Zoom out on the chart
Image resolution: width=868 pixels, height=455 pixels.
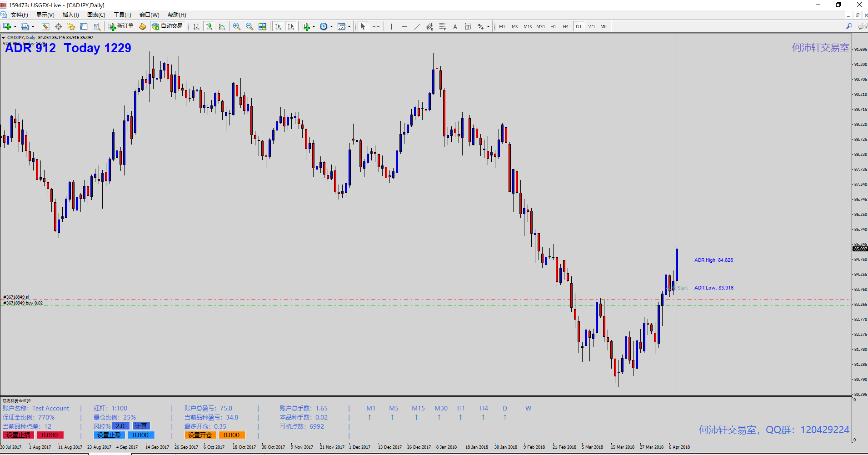pos(249,26)
